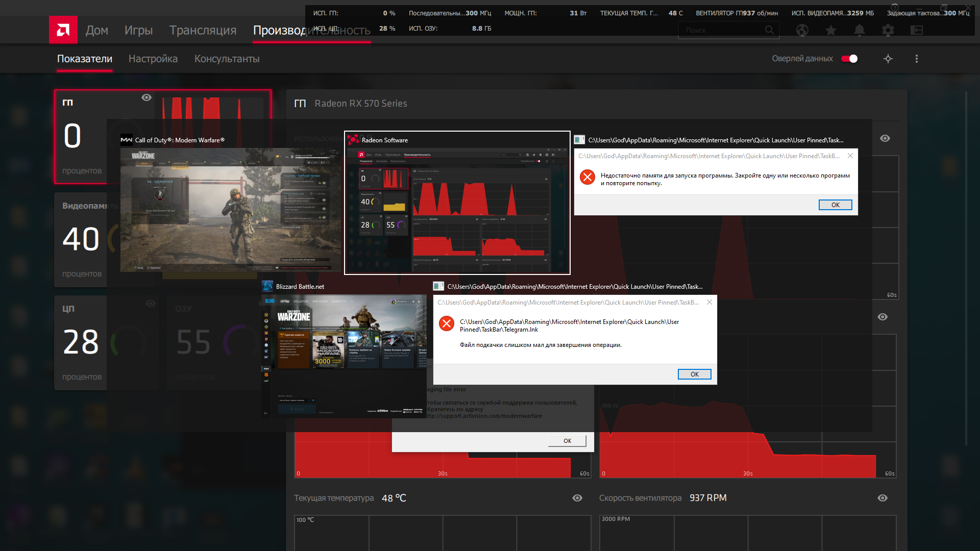Open the support.activision.com/modernwarfare link
Image resolution: width=980 pixels, height=551 pixels.
[x=484, y=416]
